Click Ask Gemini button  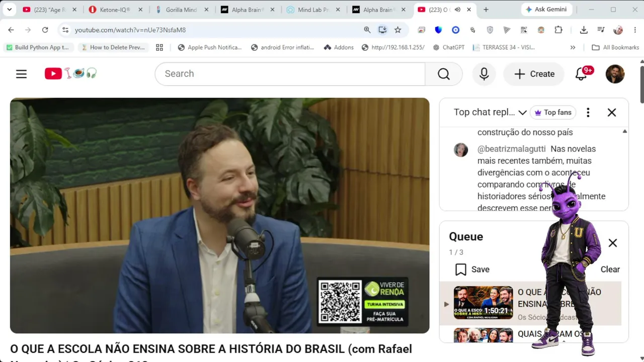click(x=545, y=10)
